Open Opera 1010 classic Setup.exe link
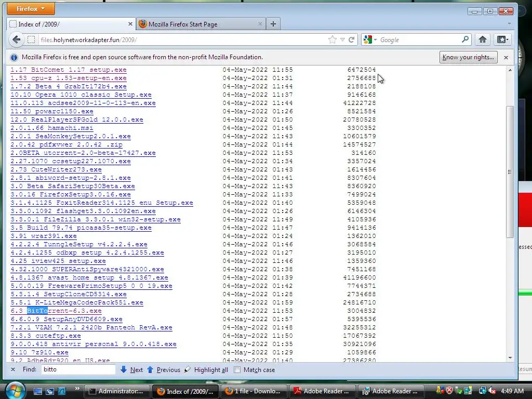Image resolution: width=532 pixels, height=399 pixels. [81, 95]
